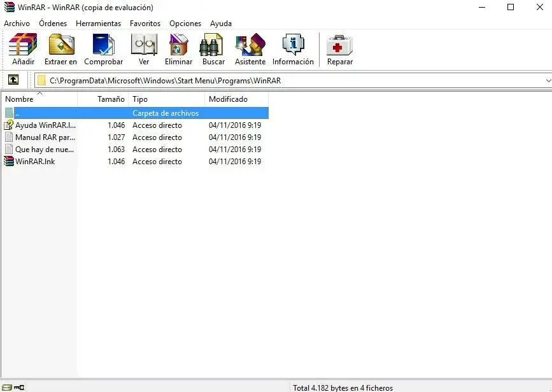This screenshot has width=552, height=392.
Task: Select the Que hay de nue... file name
Action: click(x=45, y=150)
